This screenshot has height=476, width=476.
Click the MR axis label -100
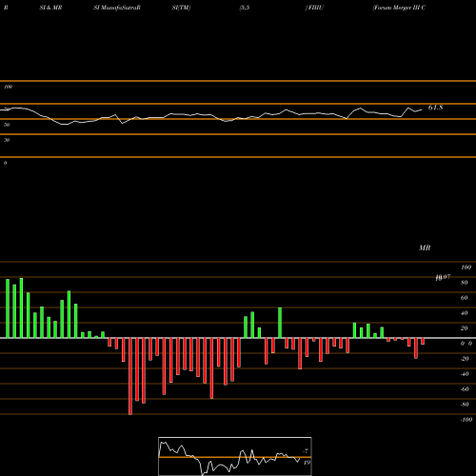(466, 420)
